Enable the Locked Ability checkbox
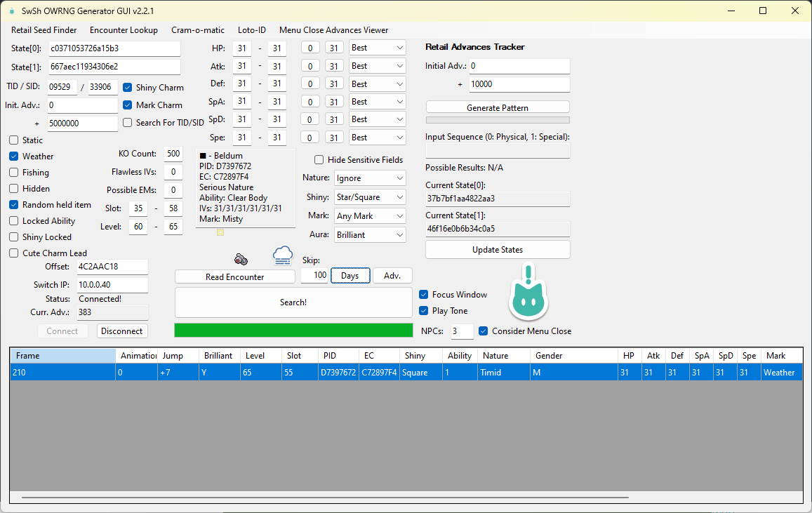Viewport: 812px width, 513px height. (14, 221)
